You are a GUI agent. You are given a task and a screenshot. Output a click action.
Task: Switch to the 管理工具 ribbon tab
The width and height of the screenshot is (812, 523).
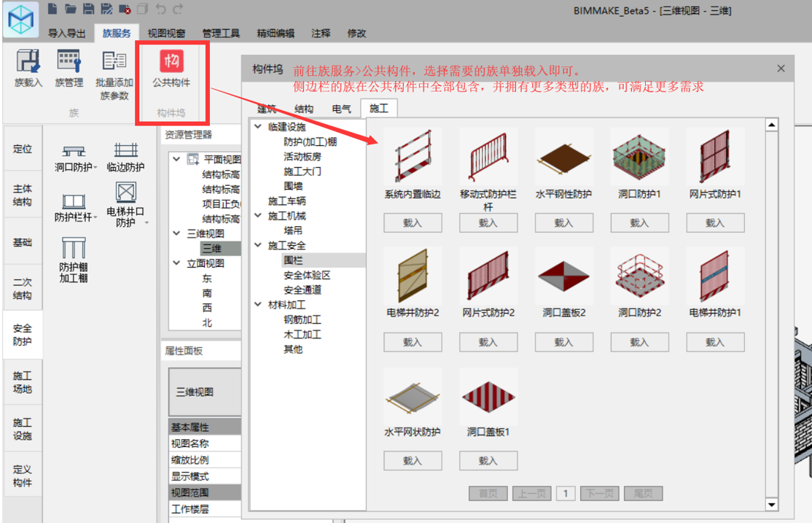221,33
